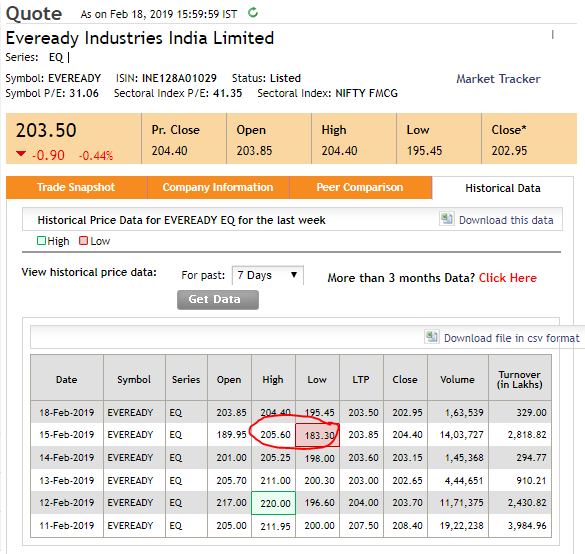Click the -0.44% change text
This screenshot has height=554, width=585.
tap(96, 156)
